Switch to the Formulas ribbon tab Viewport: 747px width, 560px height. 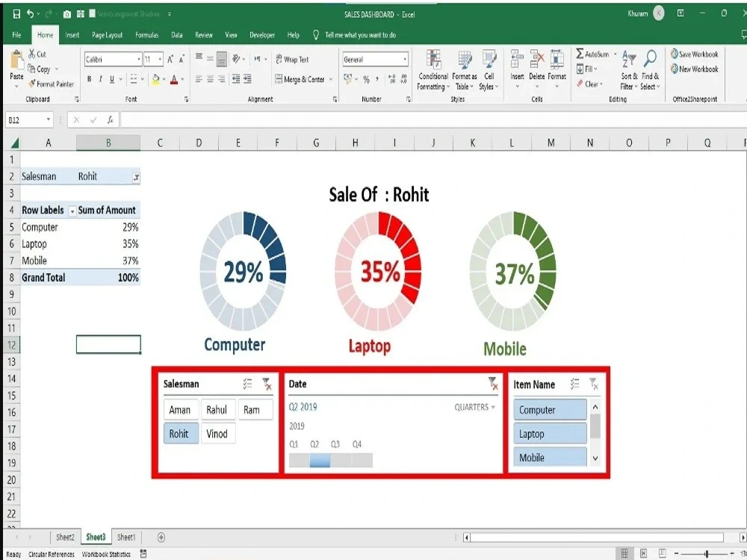tap(146, 34)
